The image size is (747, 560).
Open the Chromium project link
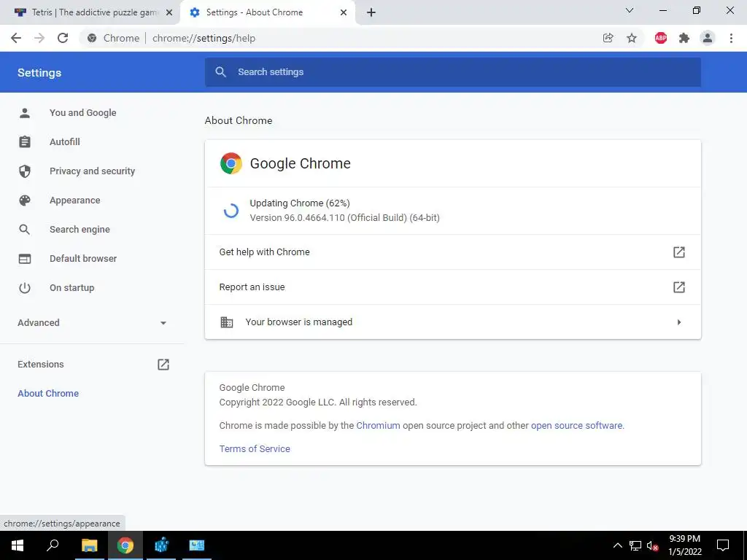click(379, 426)
